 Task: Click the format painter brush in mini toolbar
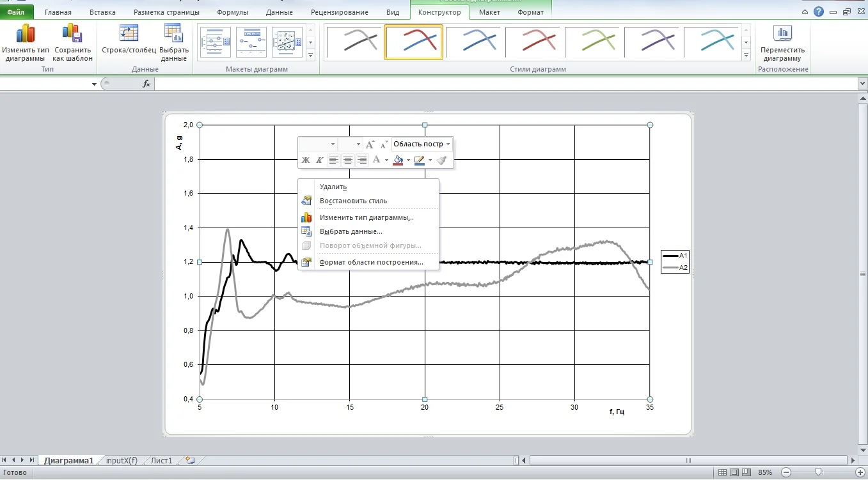coord(441,160)
